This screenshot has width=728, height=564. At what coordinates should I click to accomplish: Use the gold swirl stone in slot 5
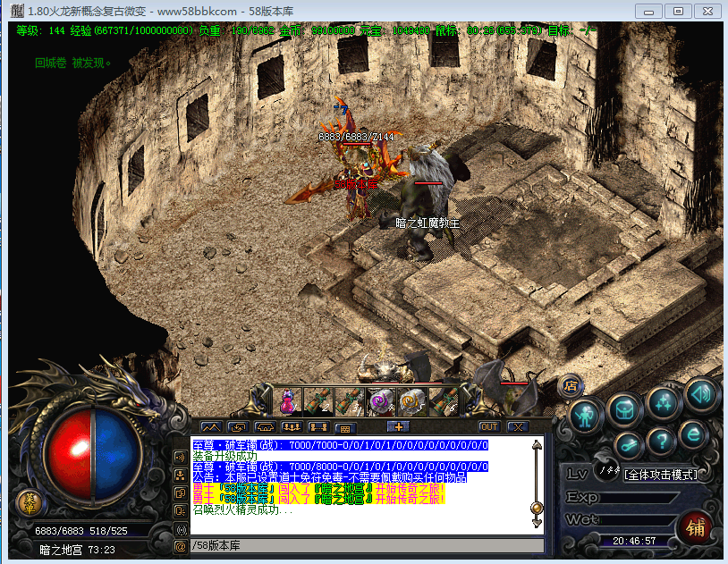click(412, 400)
